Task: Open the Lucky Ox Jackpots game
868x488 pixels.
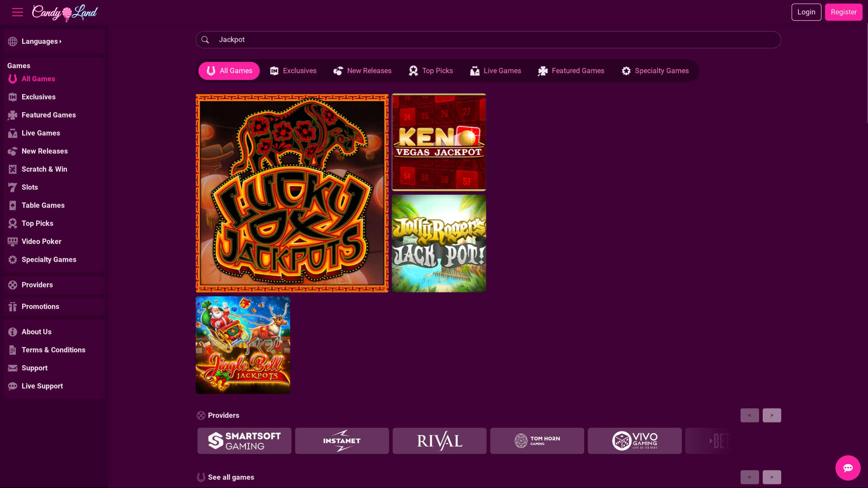Action: (x=292, y=193)
